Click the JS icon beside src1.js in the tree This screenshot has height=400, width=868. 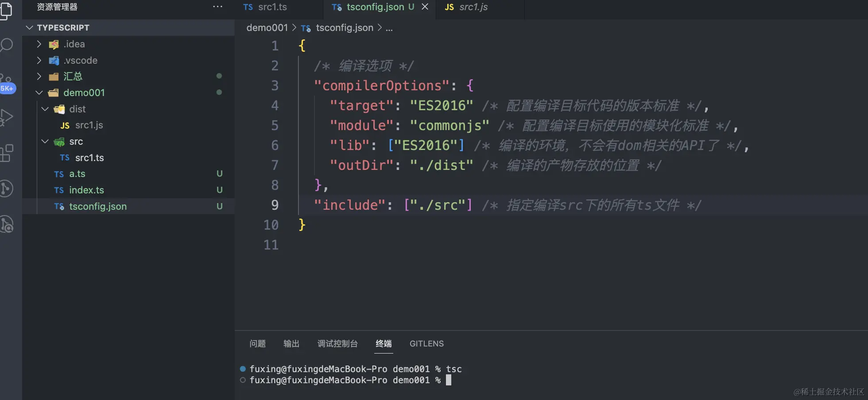coord(65,126)
